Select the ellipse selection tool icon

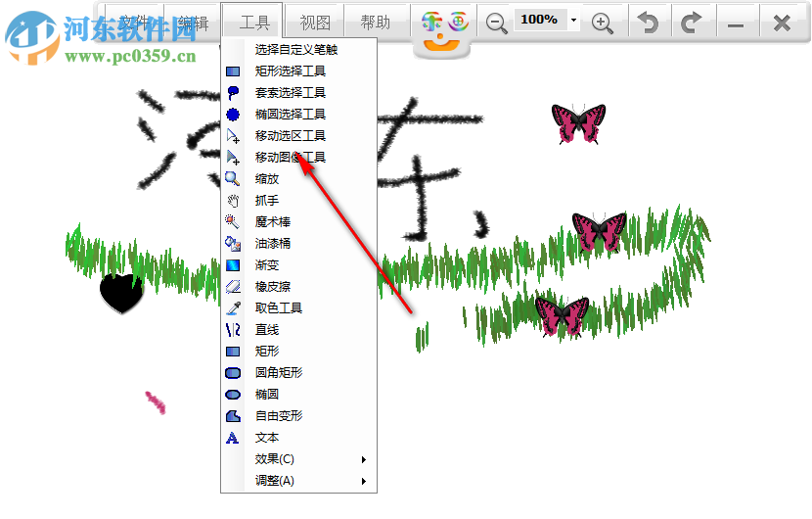pos(233,115)
